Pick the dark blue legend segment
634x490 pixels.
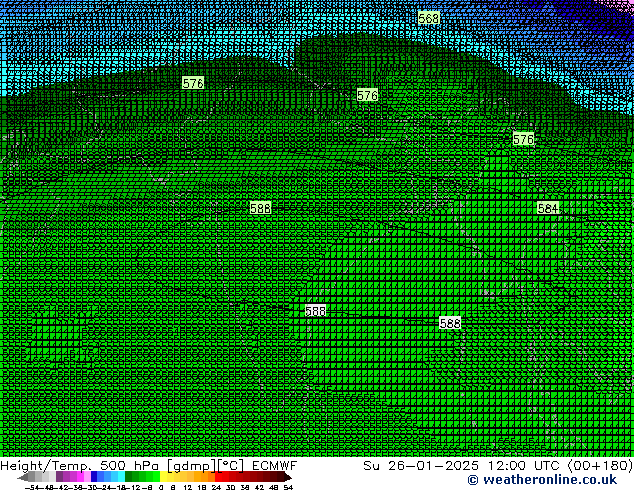[x=94, y=476]
